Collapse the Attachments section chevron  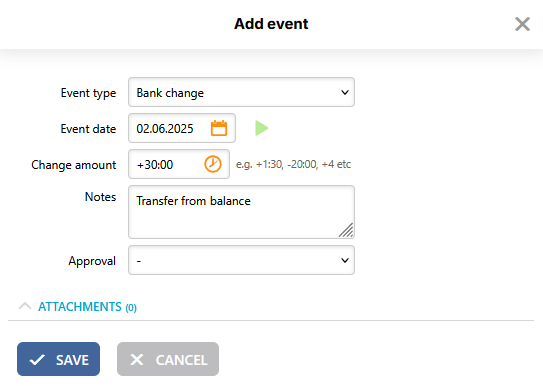point(25,306)
